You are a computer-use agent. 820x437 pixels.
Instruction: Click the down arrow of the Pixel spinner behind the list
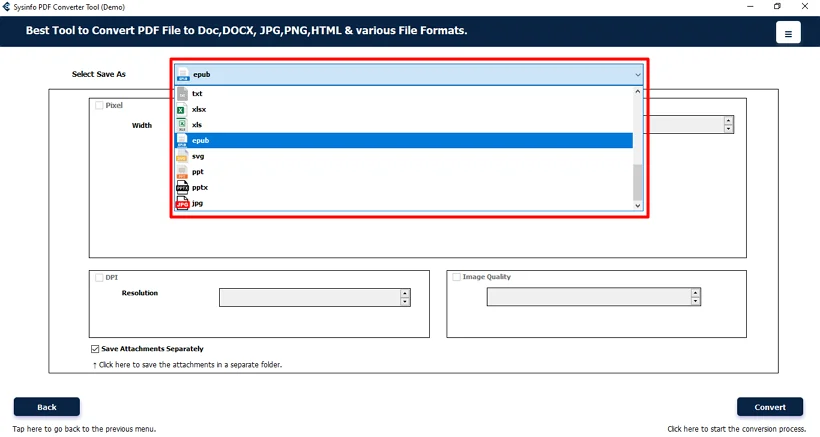tap(728, 129)
